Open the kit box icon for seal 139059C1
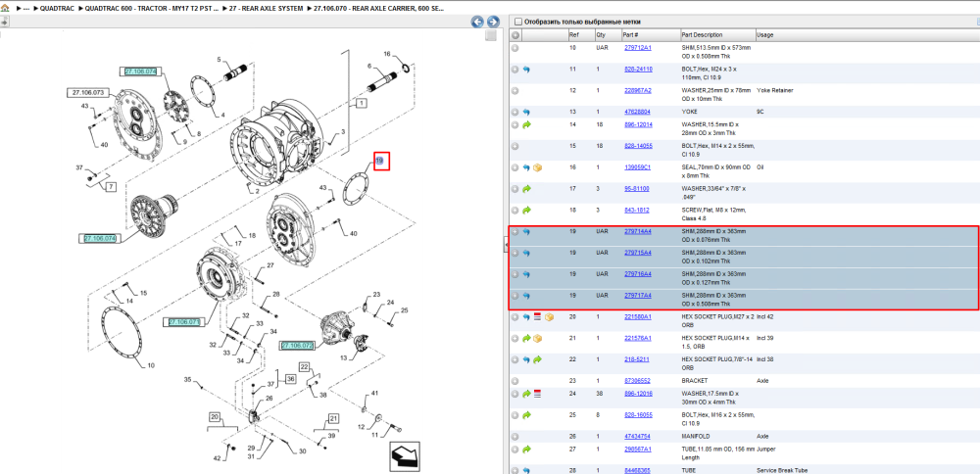980x474 pixels. pos(537,167)
